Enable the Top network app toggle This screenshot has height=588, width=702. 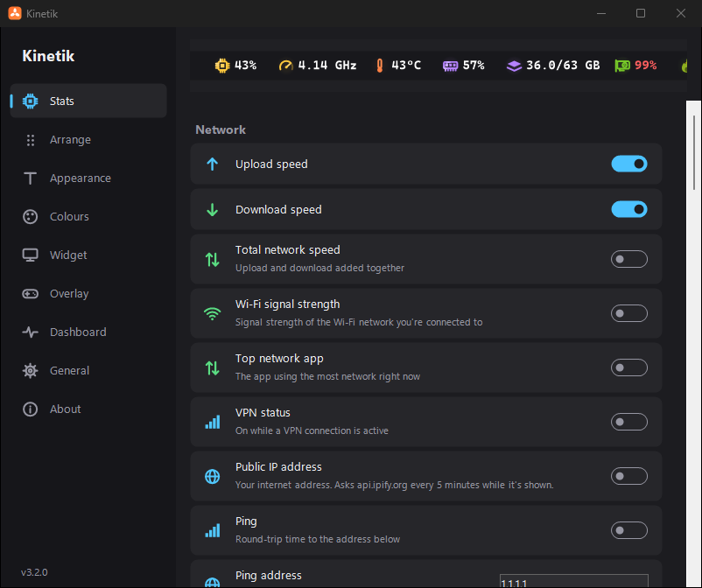(x=629, y=367)
